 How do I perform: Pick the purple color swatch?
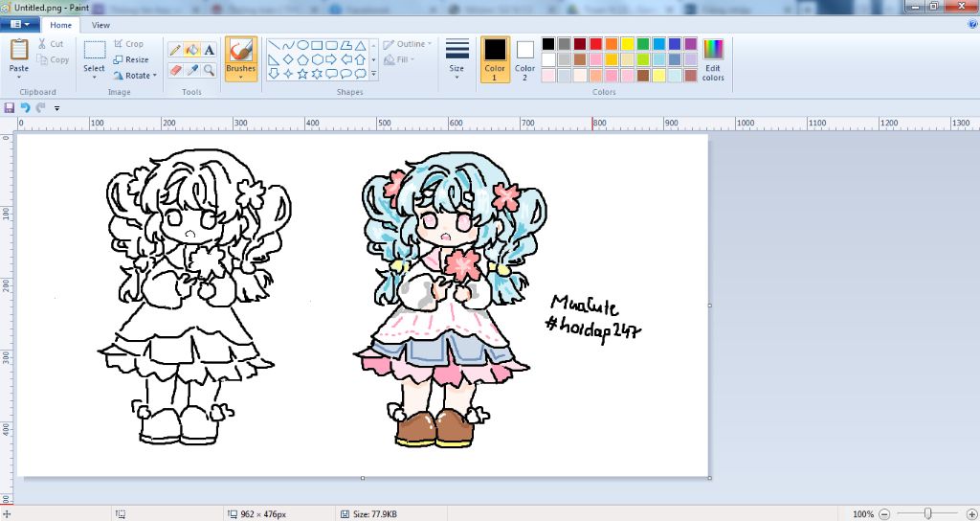pyautogui.click(x=691, y=44)
